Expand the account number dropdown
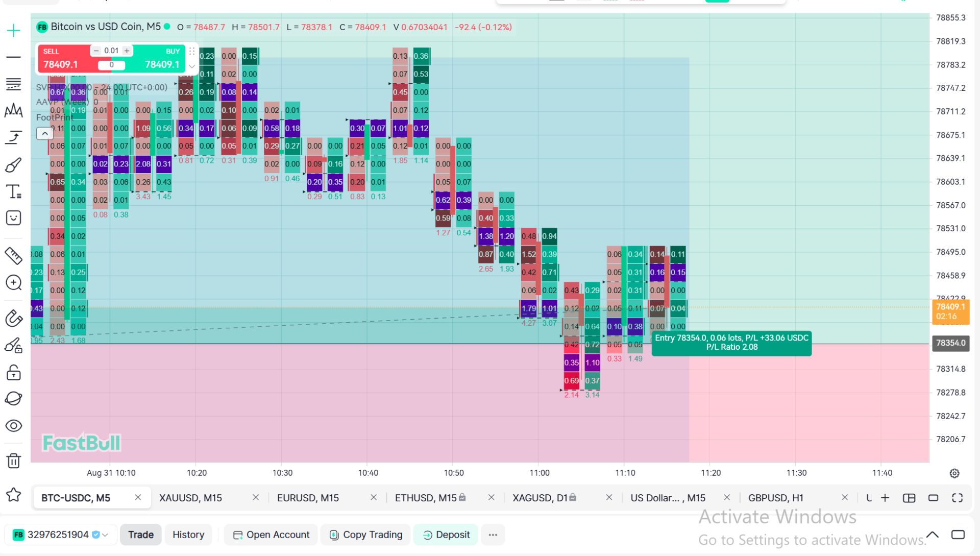This screenshot has height=556, width=980. tap(105, 535)
